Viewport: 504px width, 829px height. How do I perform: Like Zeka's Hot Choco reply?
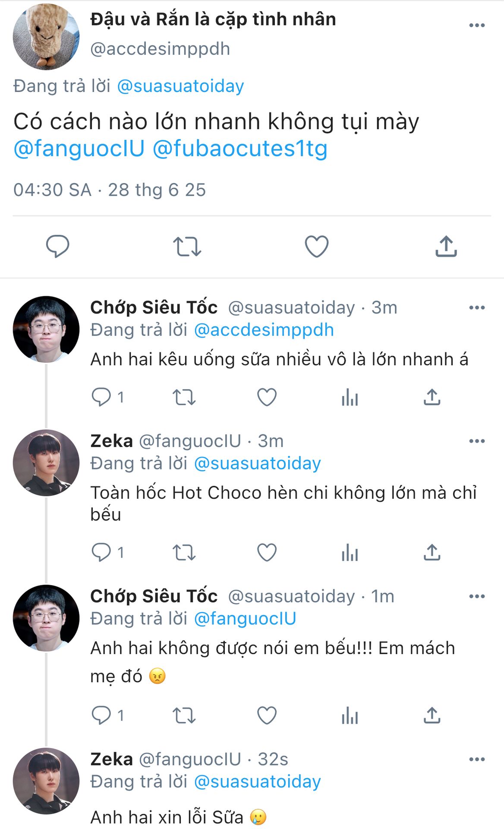click(x=267, y=552)
